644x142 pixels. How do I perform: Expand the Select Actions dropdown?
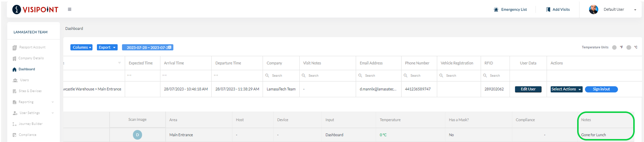click(x=566, y=89)
